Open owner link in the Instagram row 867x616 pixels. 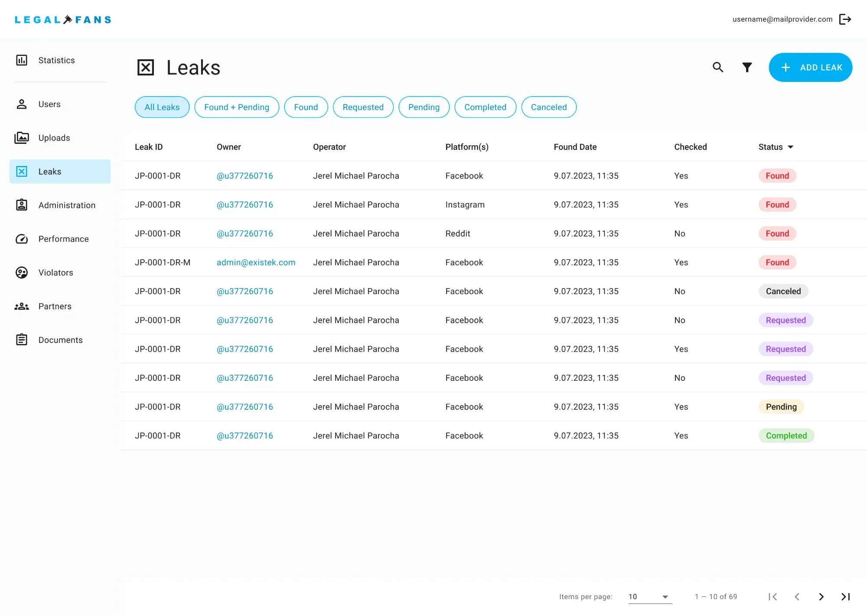click(x=244, y=204)
